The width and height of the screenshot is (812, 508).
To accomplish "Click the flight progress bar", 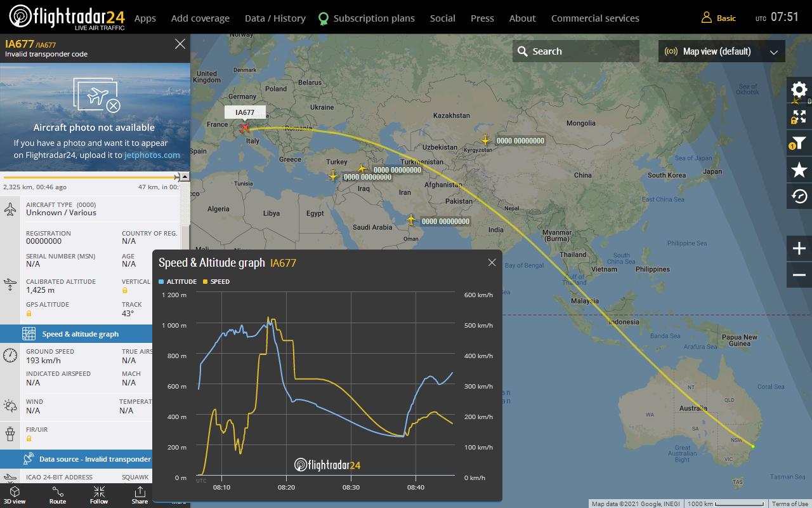I will point(91,177).
